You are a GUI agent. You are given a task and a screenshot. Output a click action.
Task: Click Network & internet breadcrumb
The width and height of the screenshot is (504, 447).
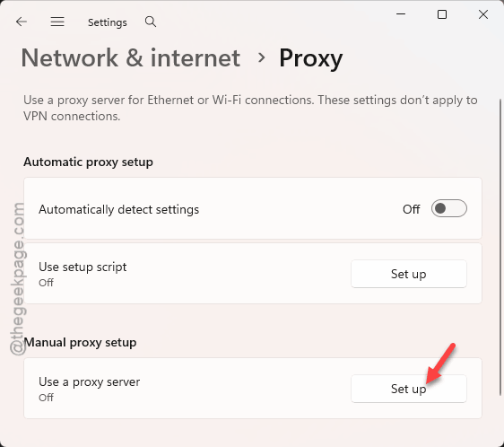tap(131, 58)
